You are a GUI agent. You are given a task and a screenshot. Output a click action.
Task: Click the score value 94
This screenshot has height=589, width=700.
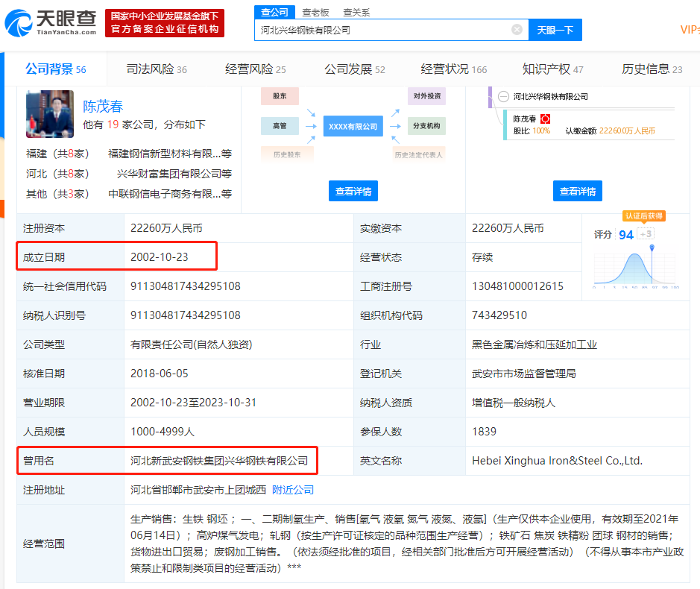626,235
